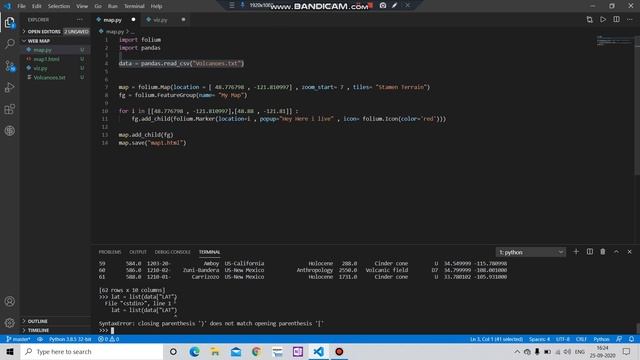
Task: Split the terminal panel
Action: [x=589, y=252]
